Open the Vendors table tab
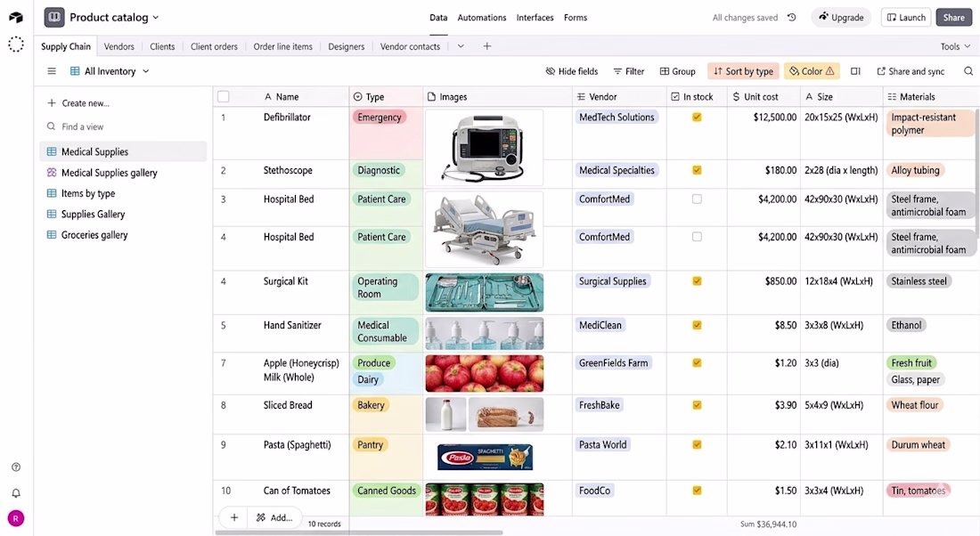Image resolution: width=980 pixels, height=536 pixels. pyautogui.click(x=118, y=46)
